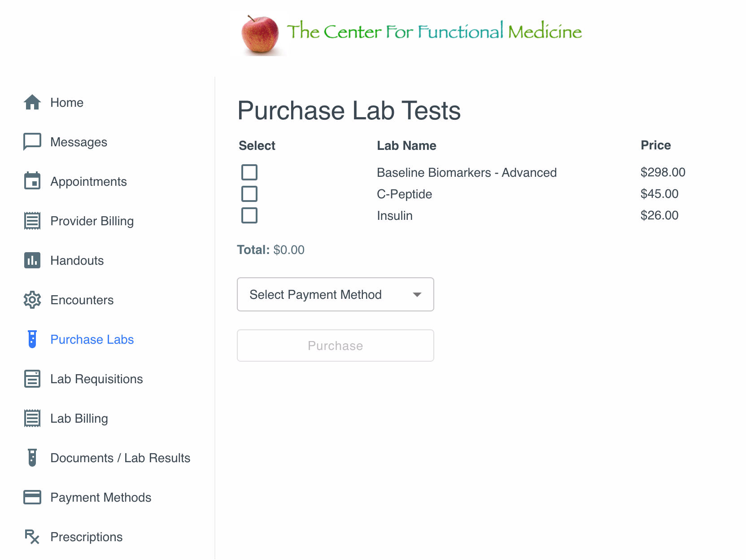Click the Messages speech bubble icon
The width and height of the screenshot is (746, 560).
(32, 142)
